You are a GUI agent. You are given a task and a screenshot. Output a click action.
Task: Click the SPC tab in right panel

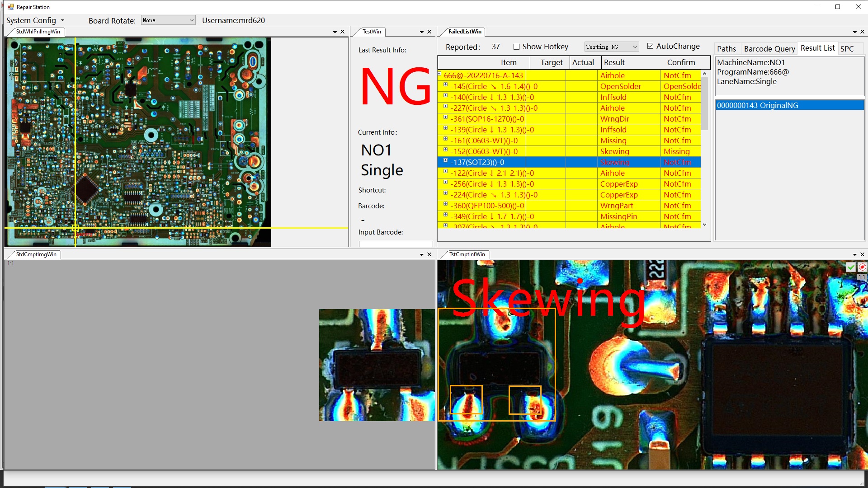847,48
